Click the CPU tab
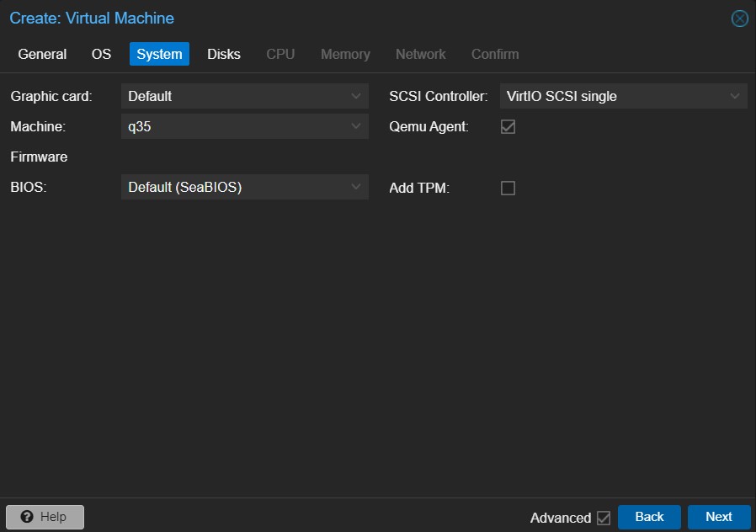 [x=280, y=54]
